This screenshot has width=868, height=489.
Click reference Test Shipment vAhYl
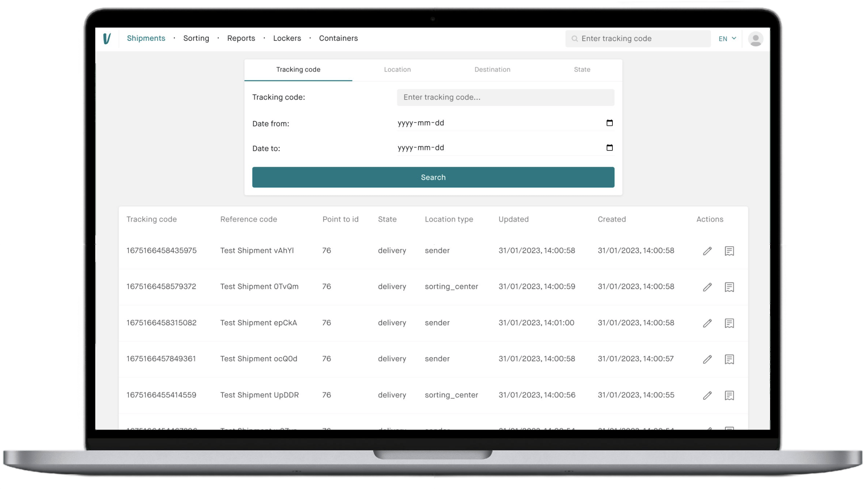(x=257, y=250)
